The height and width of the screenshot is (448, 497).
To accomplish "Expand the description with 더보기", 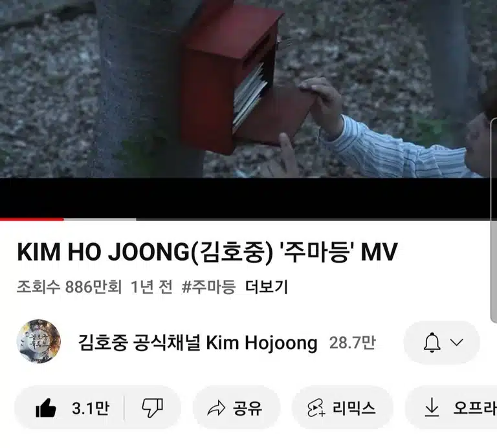I will click(x=267, y=287).
